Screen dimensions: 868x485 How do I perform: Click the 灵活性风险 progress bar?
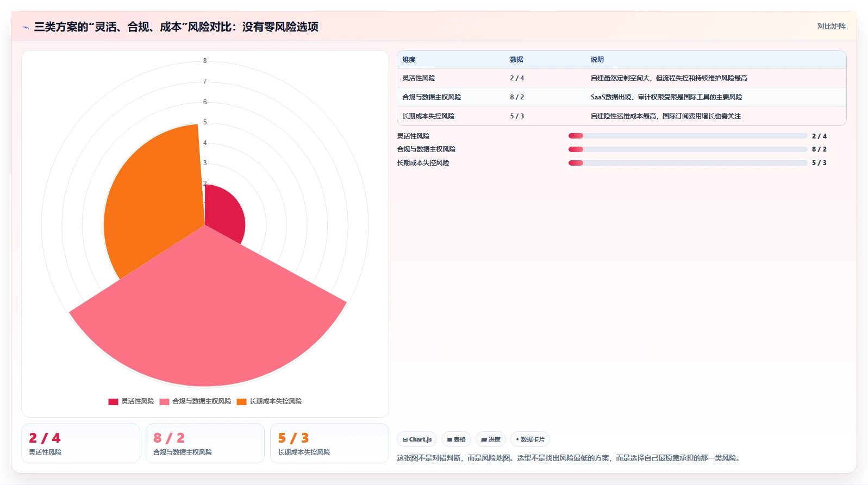[x=688, y=136]
